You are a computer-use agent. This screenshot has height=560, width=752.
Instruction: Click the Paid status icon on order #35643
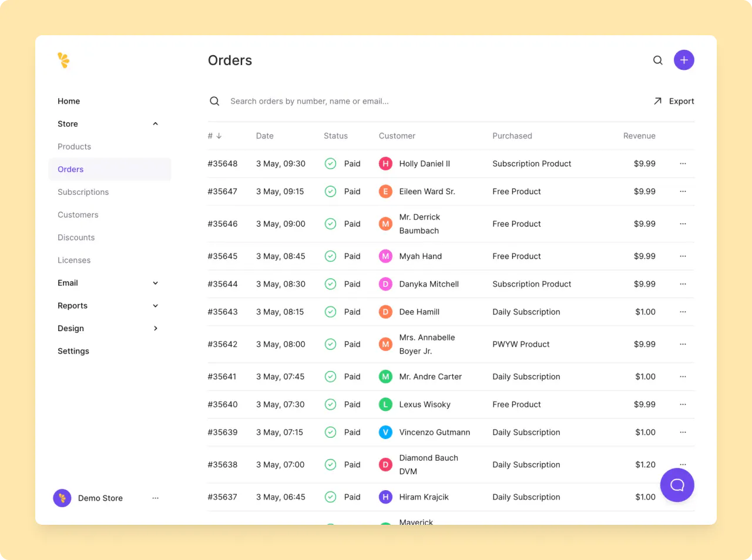coord(330,312)
